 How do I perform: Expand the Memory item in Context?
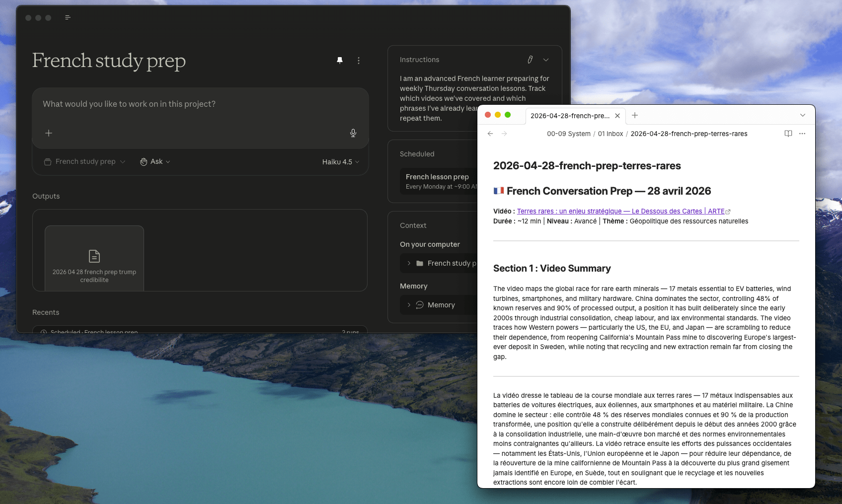[x=409, y=305]
